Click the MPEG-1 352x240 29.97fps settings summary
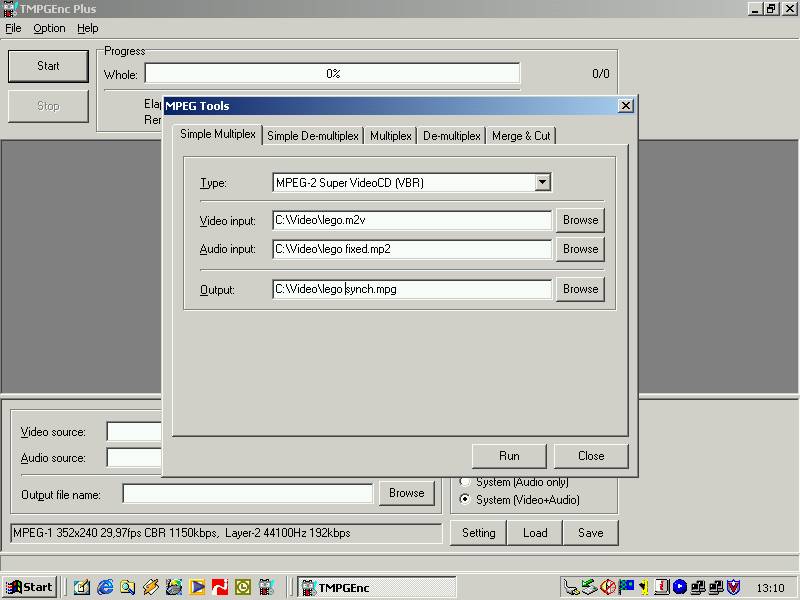The width and height of the screenshot is (800, 600). [x=226, y=533]
